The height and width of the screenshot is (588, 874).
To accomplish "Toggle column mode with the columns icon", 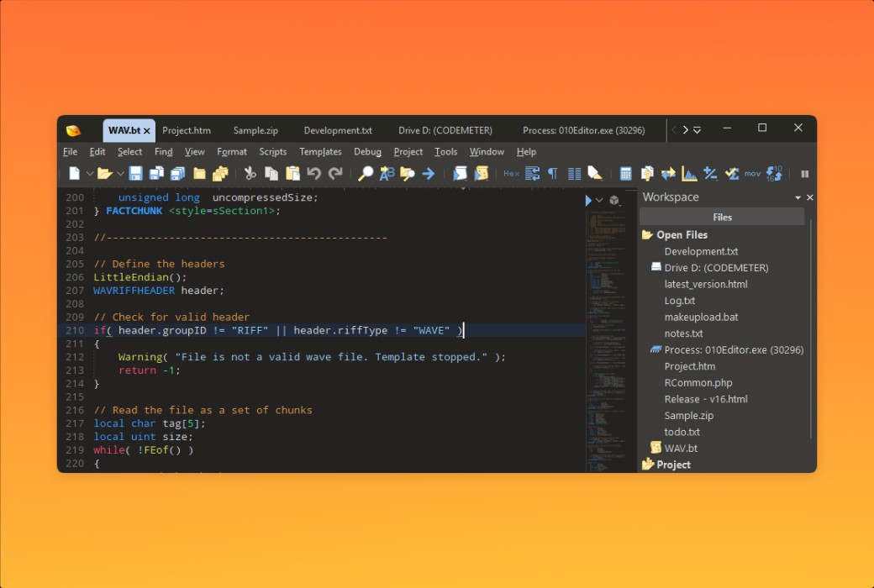I will click(x=575, y=174).
